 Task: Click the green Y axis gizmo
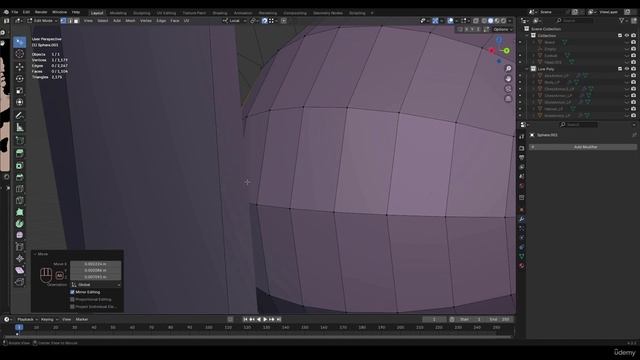point(507,51)
